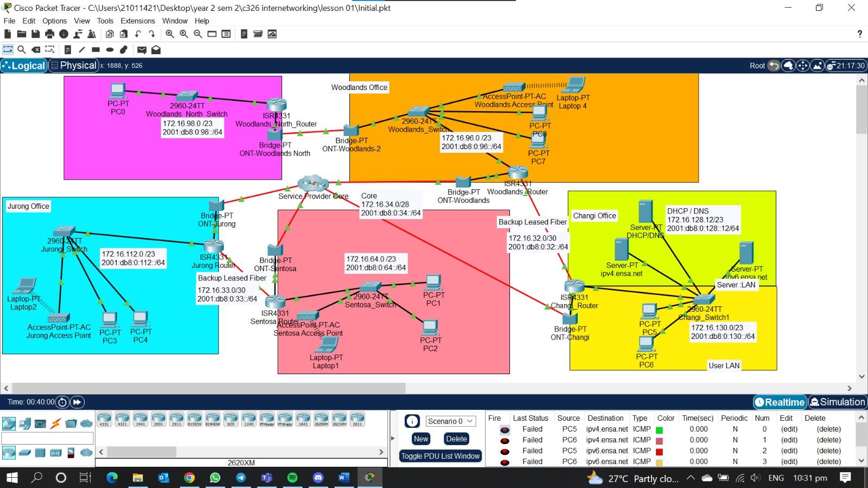Click the Zoom In magnifier icon

click(169, 34)
